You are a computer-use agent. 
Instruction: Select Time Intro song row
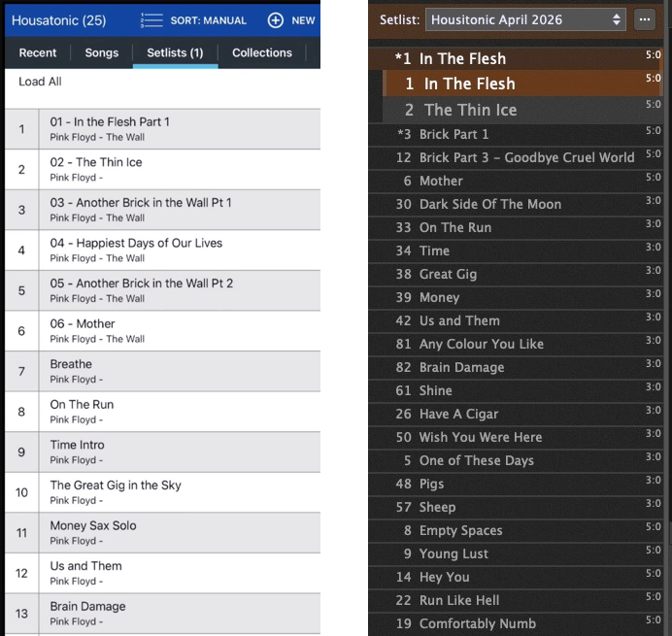[162, 452]
